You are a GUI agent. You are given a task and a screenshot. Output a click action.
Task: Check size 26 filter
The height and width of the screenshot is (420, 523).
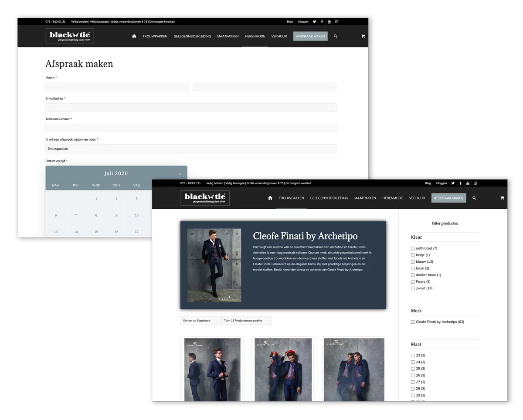[x=413, y=376]
